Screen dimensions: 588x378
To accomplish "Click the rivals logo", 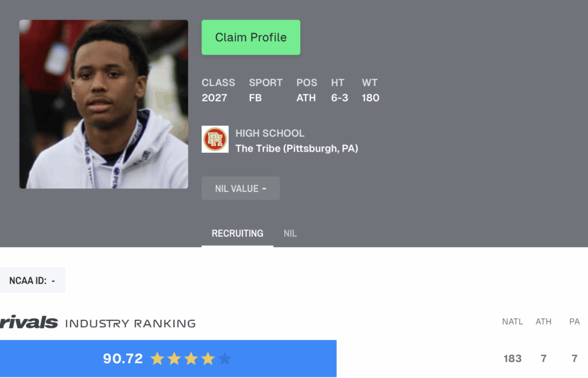I will pos(29,322).
